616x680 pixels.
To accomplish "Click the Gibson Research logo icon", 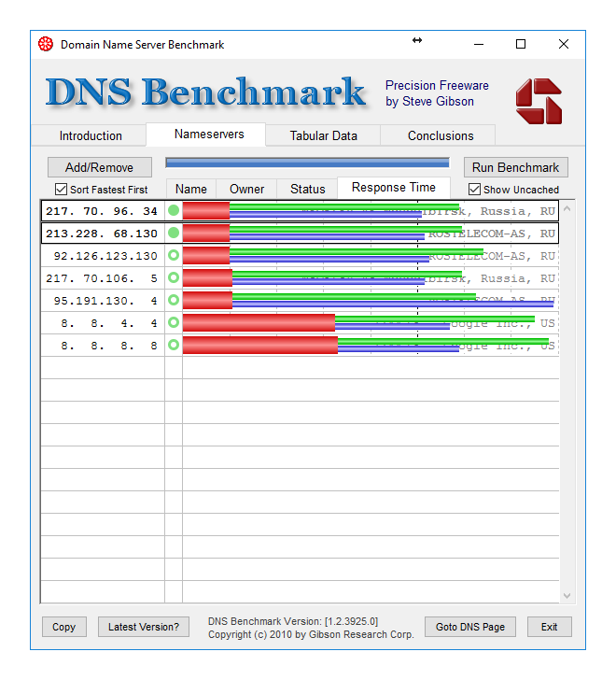I will 539,101.
